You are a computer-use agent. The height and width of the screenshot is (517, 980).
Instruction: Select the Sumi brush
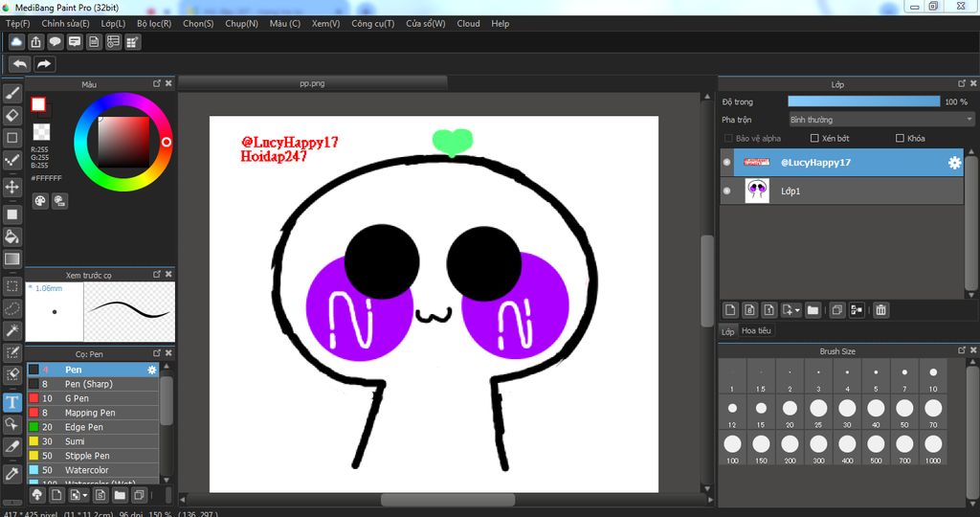(x=93, y=441)
